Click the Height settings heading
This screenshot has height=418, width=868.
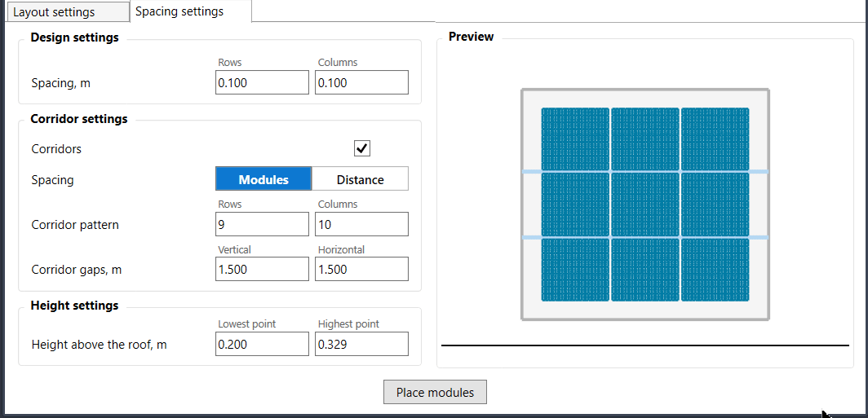(75, 306)
